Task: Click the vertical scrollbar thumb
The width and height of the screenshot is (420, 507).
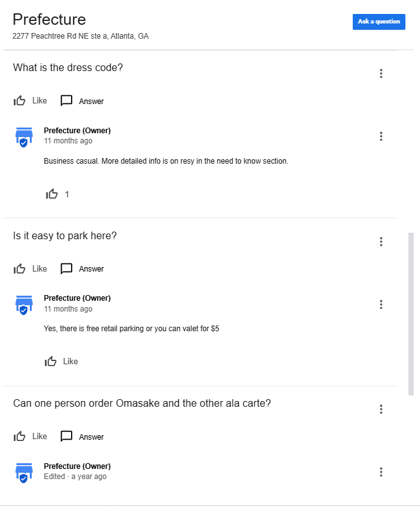Action: point(410,314)
